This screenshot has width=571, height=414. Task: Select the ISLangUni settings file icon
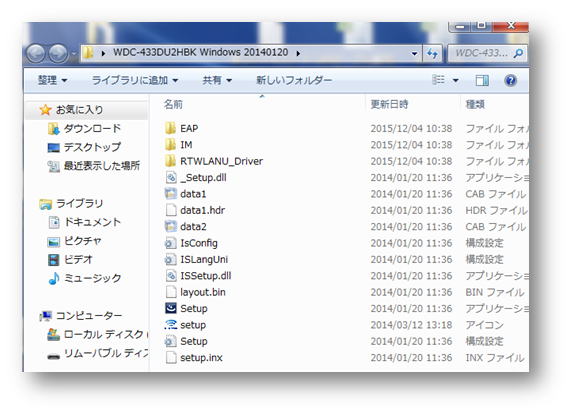[x=170, y=259]
